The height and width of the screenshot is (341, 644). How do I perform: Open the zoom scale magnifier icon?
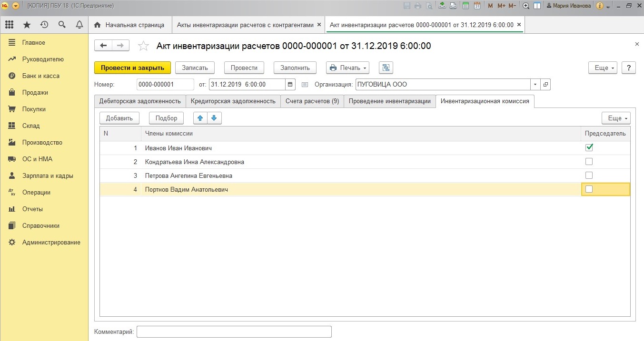pos(526,6)
